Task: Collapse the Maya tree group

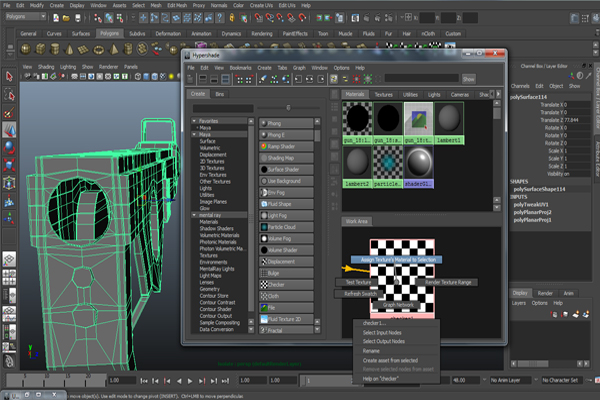Action: coord(194,134)
